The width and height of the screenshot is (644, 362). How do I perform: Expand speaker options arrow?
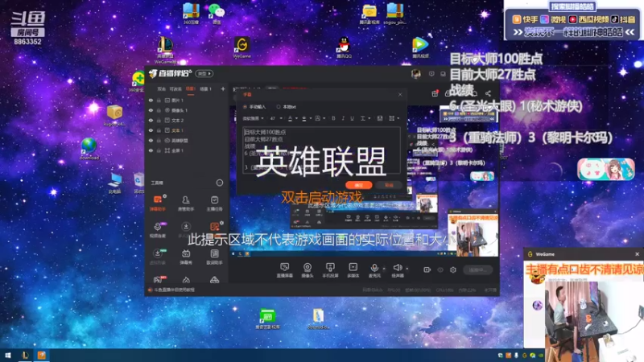[x=407, y=269]
